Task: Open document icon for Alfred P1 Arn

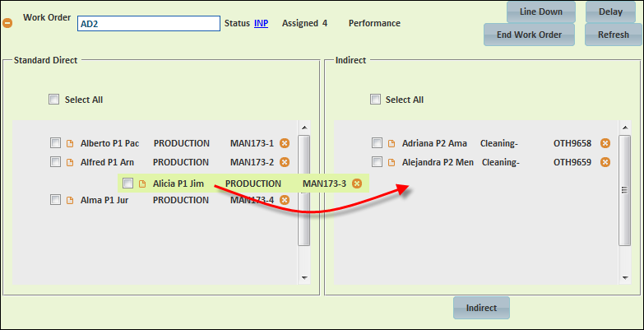Action: click(x=70, y=162)
